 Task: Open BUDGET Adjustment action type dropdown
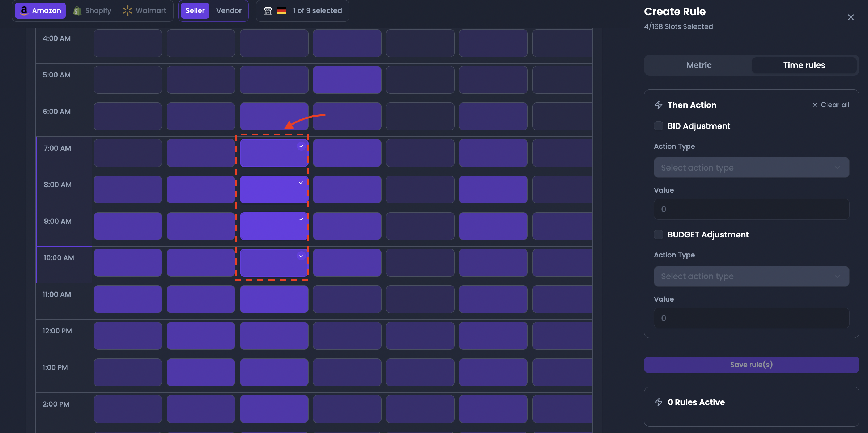click(751, 276)
